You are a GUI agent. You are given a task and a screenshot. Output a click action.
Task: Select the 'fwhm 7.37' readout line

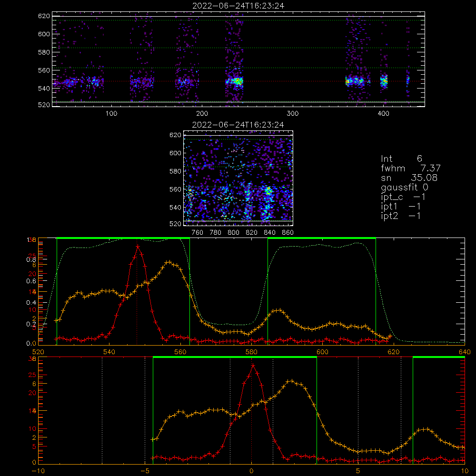tap(410, 168)
